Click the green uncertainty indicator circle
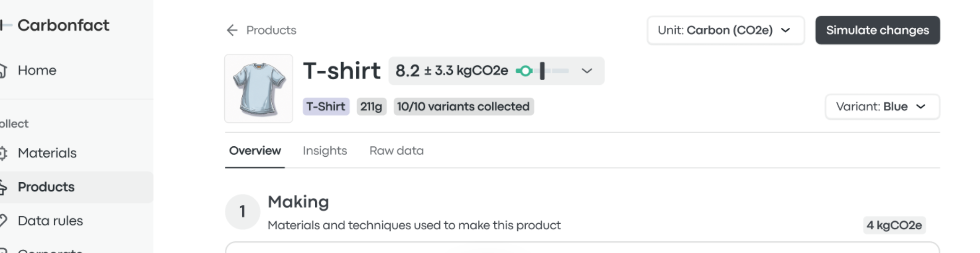This screenshot has height=253, width=980. click(x=524, y=71)
